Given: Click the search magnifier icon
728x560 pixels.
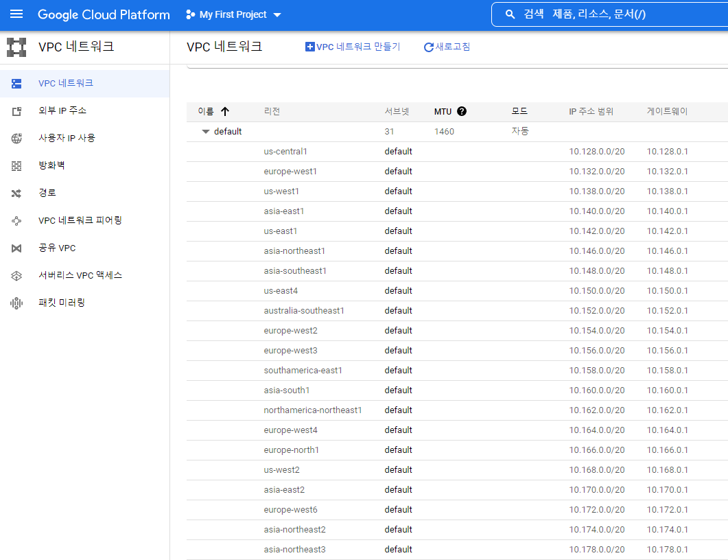Looking at the screenshot, I should [x=510, y=14].
